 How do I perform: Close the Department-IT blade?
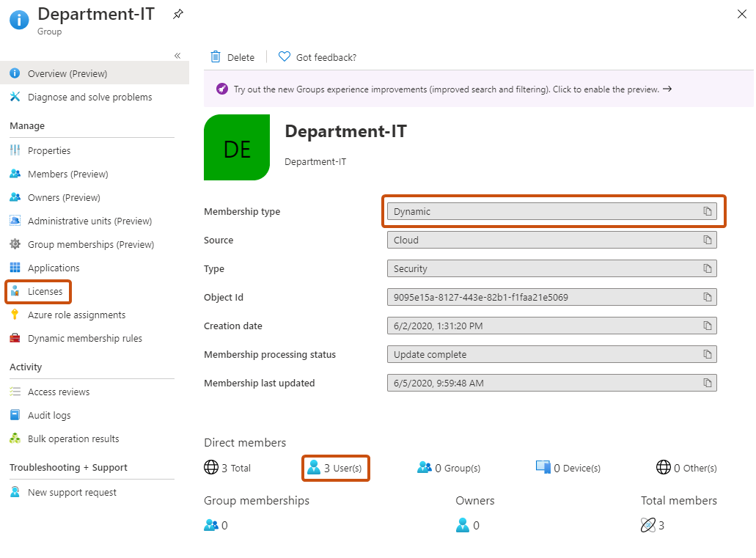(741, 14)
